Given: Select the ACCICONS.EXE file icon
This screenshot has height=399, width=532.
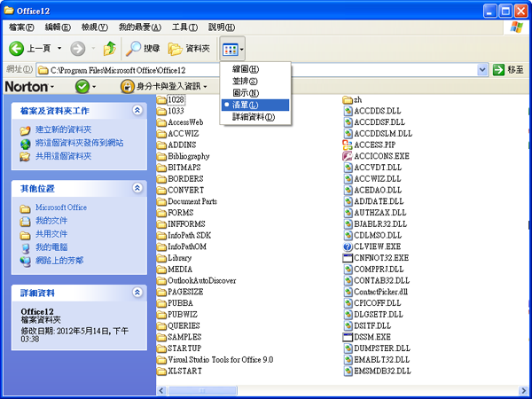Looking at the screenshot, I should (348, 156).
